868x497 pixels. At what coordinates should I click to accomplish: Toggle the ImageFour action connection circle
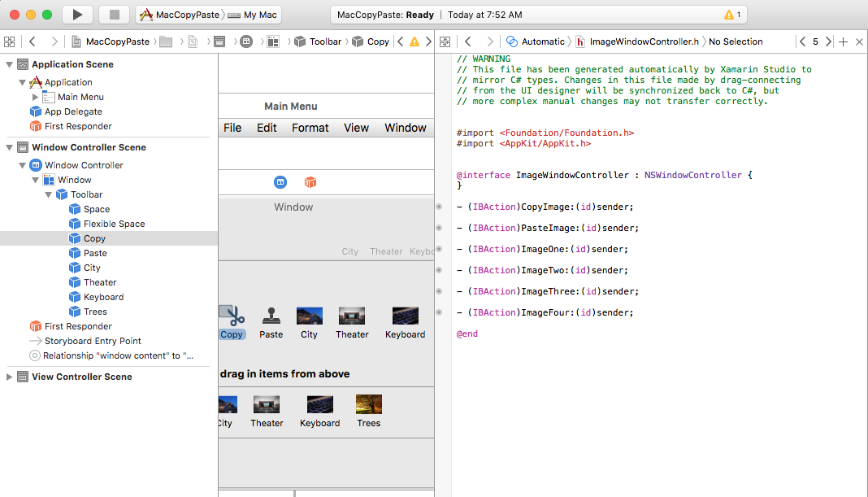click(x=440, y=312)
